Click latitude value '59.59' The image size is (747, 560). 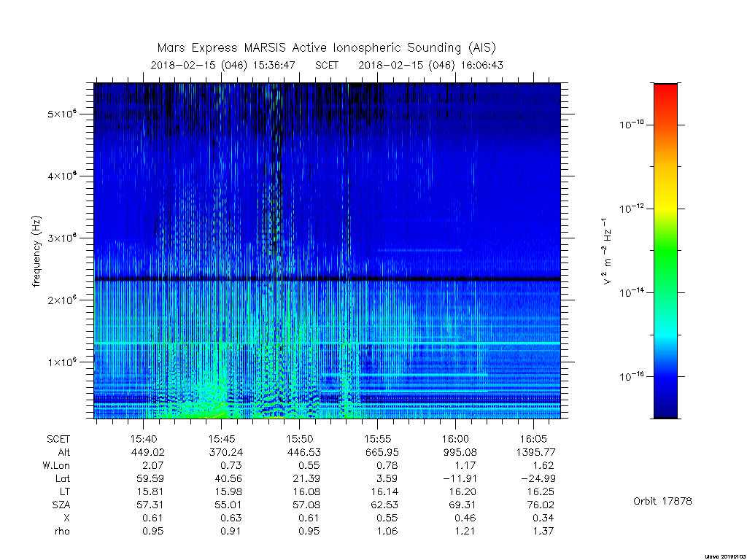(150, 478)
